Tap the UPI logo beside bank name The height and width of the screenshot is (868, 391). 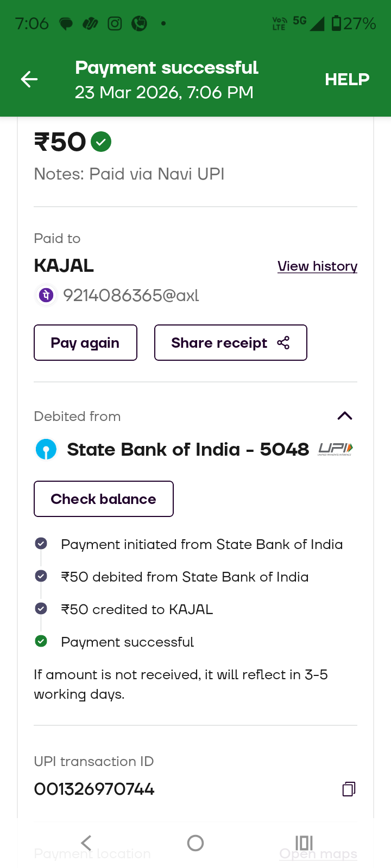[x=336, y=449]
